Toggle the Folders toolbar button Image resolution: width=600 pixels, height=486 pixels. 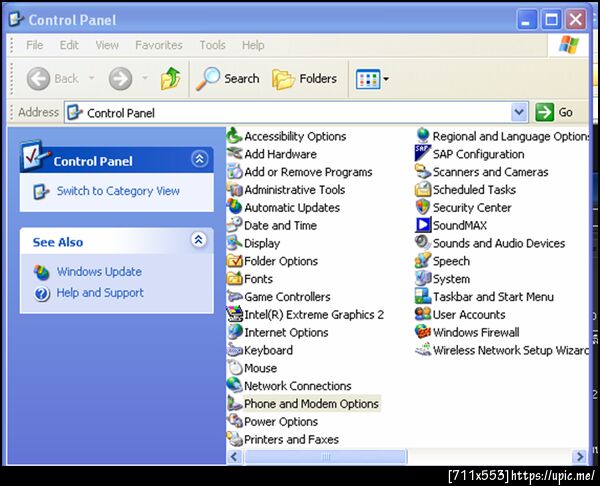pos(304,78)
